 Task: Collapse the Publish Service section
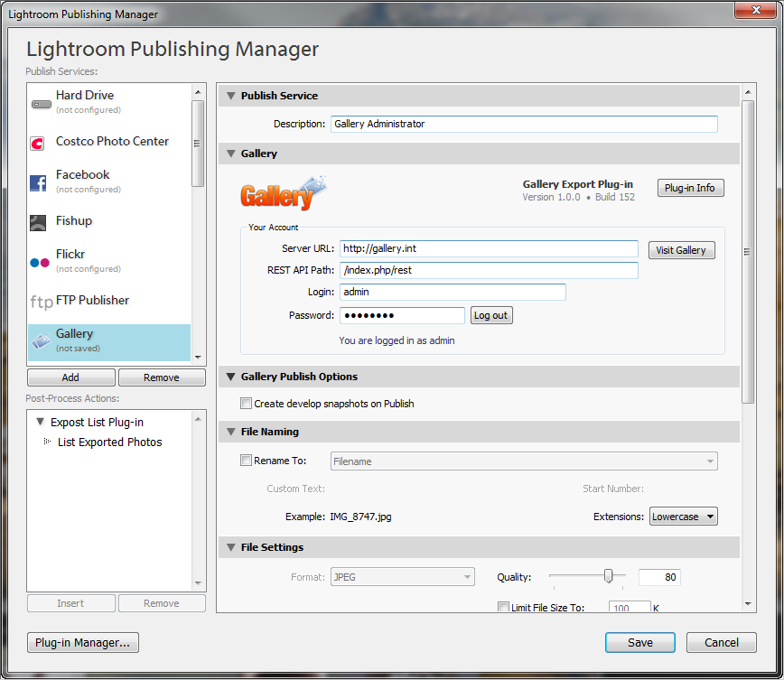231,96
